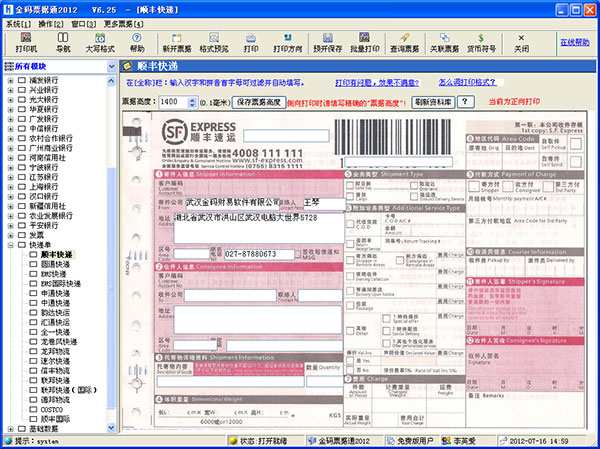Tick the 自寄件 Self Send box
This screenshot has width=600, height=449.
576,162
